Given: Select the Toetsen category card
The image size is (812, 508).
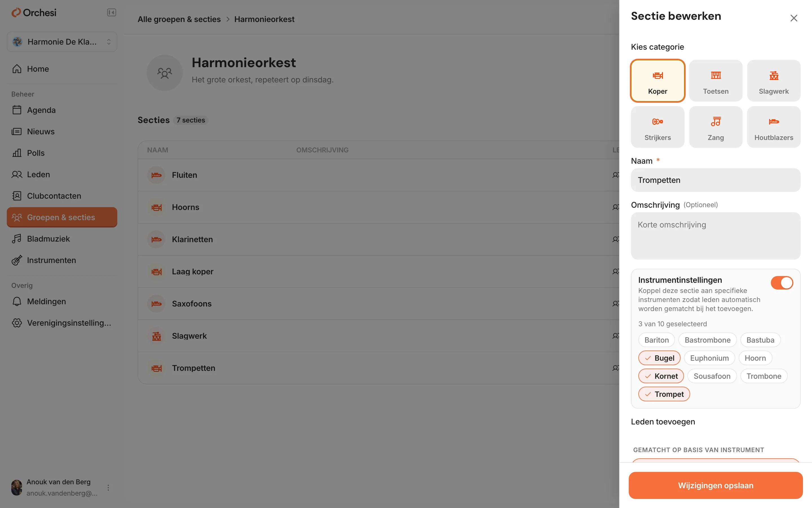Looking at the screenshot, I should (715, 81).
